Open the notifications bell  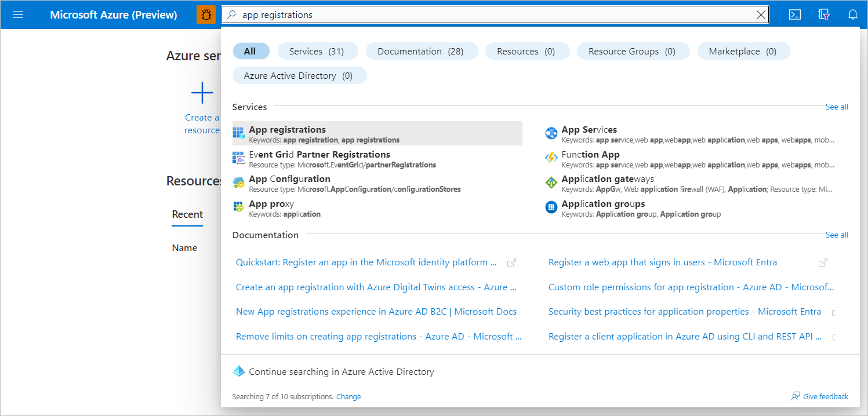852,14
